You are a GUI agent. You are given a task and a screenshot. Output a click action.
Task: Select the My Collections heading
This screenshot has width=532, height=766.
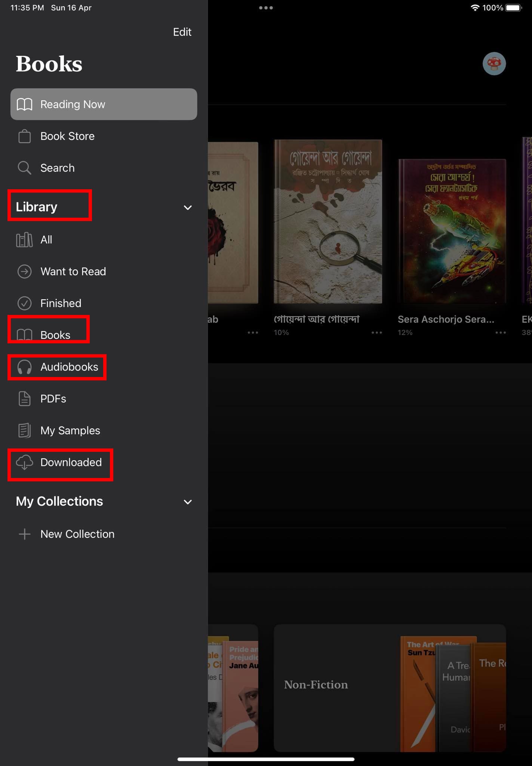coord(59,501)
